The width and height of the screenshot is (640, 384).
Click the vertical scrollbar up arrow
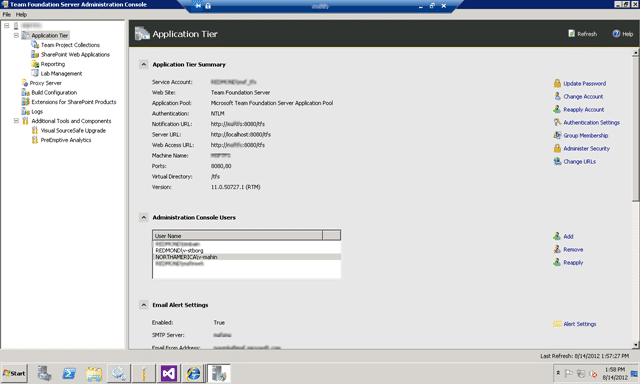[x=636, y=53]
